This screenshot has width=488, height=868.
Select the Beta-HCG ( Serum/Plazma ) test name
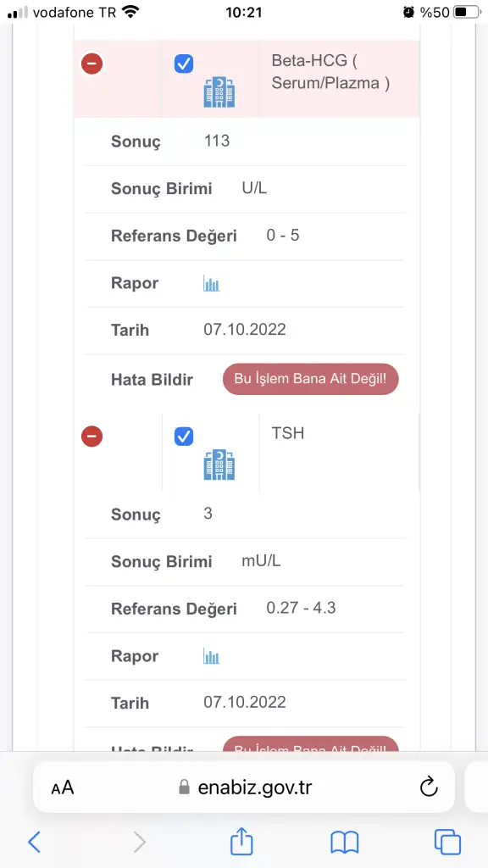pos(331,71)
